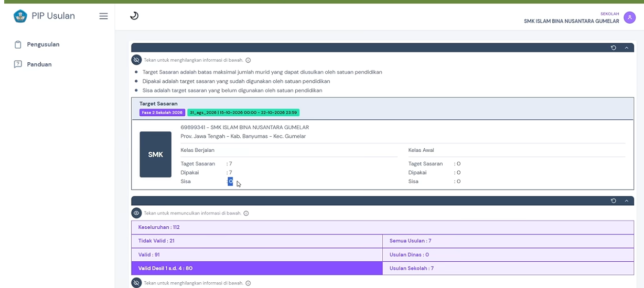Open the Panduan sidebar menu
Screen dimensions: 644x288
point(39,64)
